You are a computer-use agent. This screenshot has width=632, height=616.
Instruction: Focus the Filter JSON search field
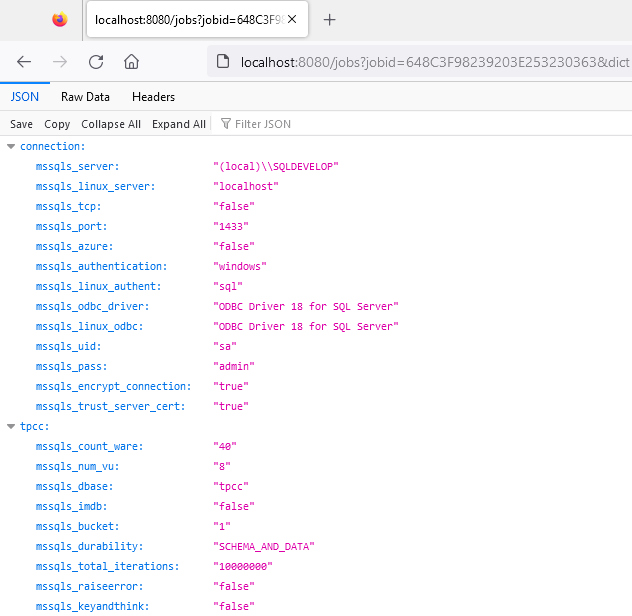point(423,124)
